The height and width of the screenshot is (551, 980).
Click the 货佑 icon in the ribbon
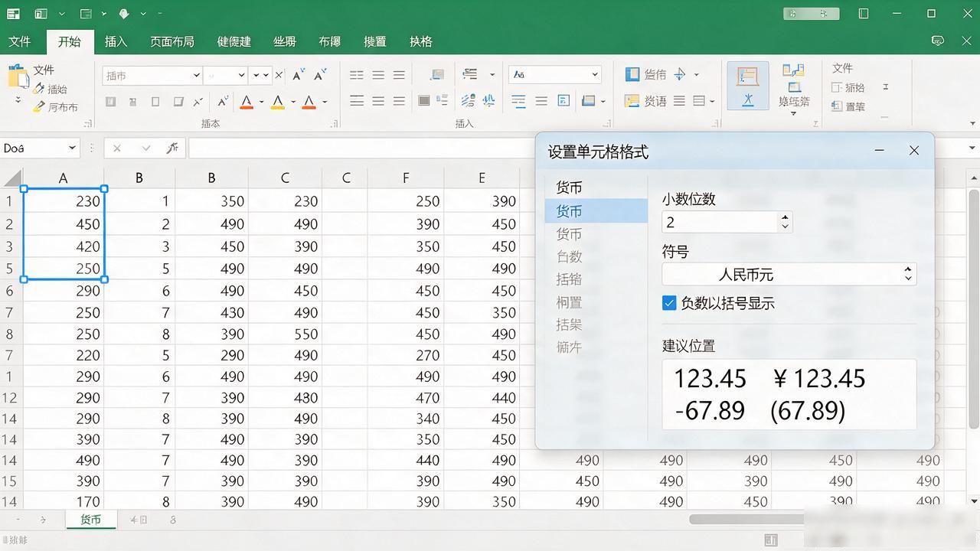(632, 74)
